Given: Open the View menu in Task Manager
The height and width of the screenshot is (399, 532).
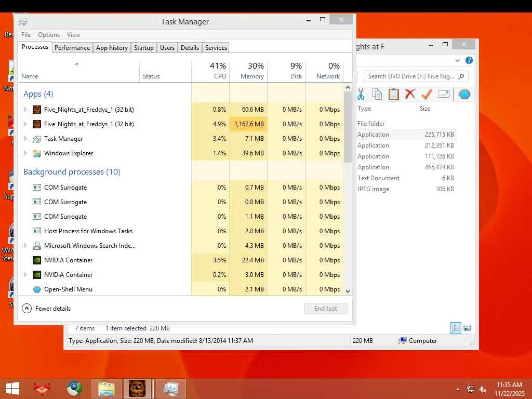Looking at the screenshot, I should [73, 35].
